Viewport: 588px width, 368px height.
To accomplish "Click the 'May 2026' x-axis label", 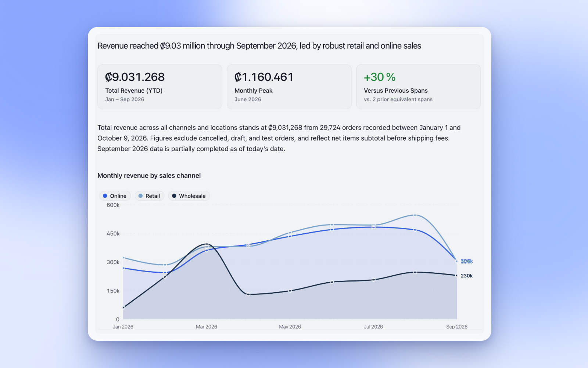I will coord(290,327).
